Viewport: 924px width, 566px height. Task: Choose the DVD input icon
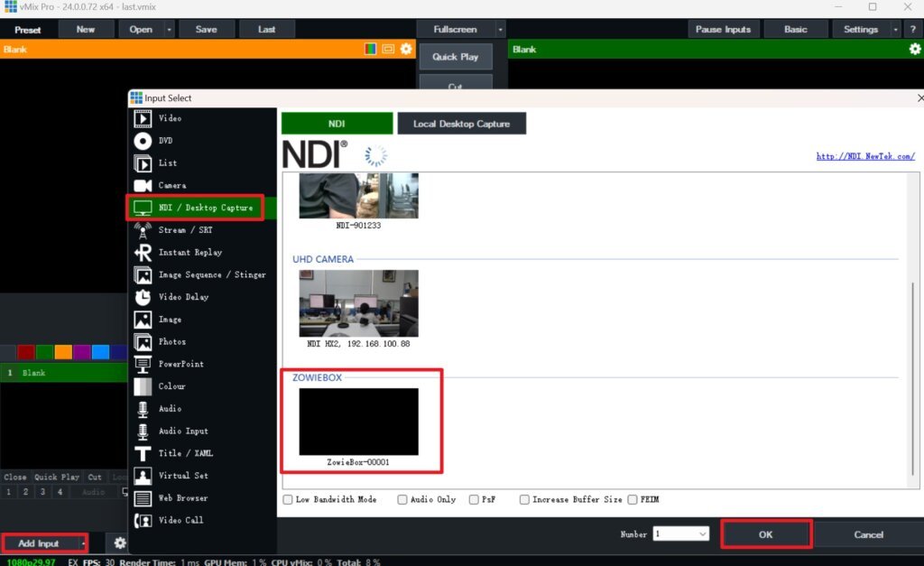[143, 141]
